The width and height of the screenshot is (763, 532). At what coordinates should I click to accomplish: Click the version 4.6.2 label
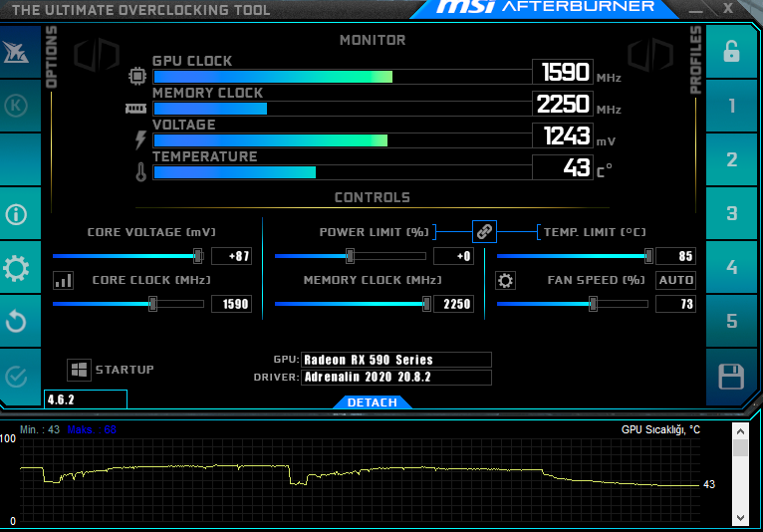pos(61,399)
